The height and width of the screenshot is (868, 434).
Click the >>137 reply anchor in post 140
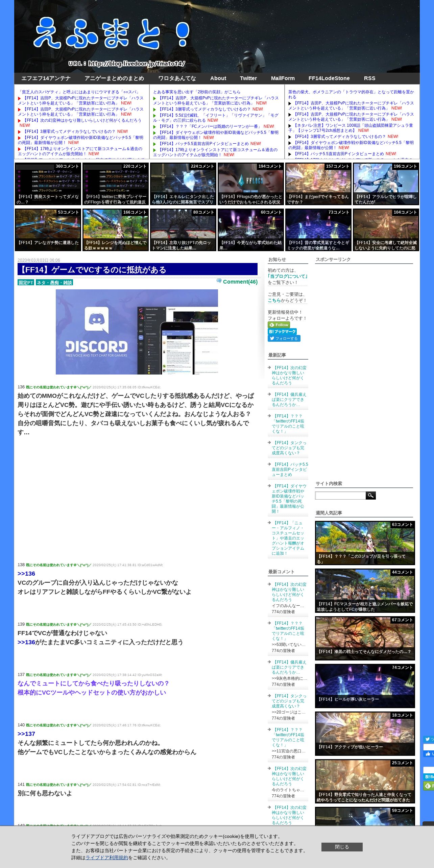pyautogui.click(x=26, y=734)
